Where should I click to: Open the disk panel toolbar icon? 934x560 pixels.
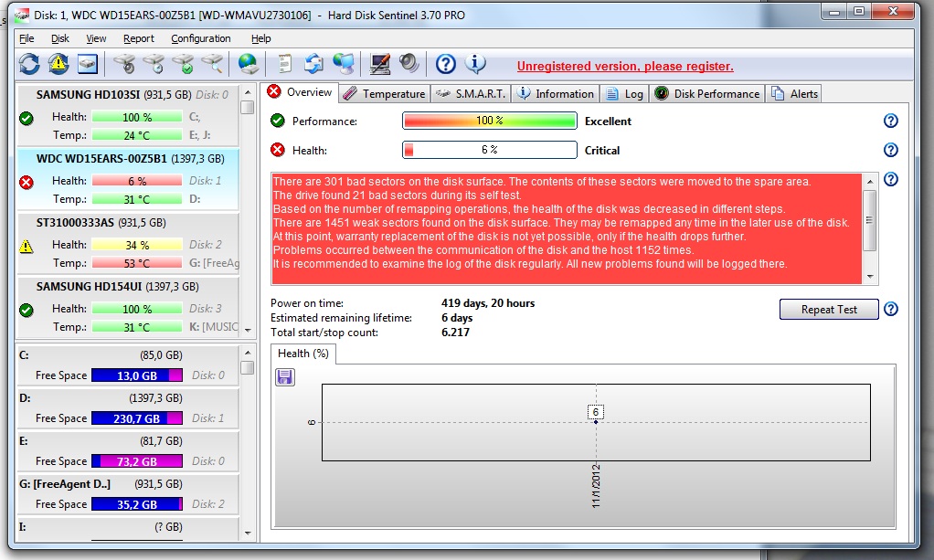87,64
